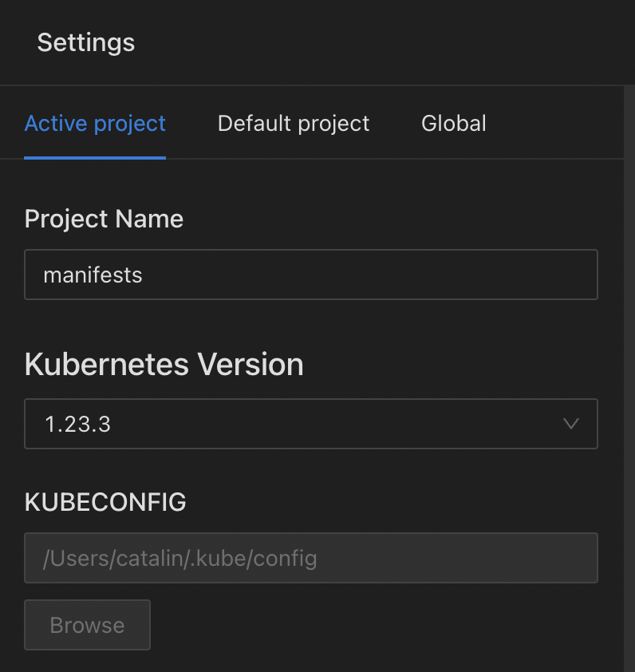
Task: Click the Project Name label
Action: point(105,219)
